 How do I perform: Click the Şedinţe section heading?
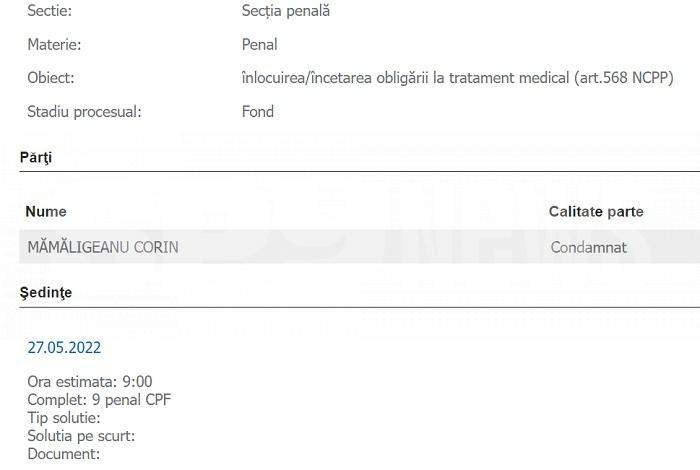pyautogui.click(x=46, y=293)
